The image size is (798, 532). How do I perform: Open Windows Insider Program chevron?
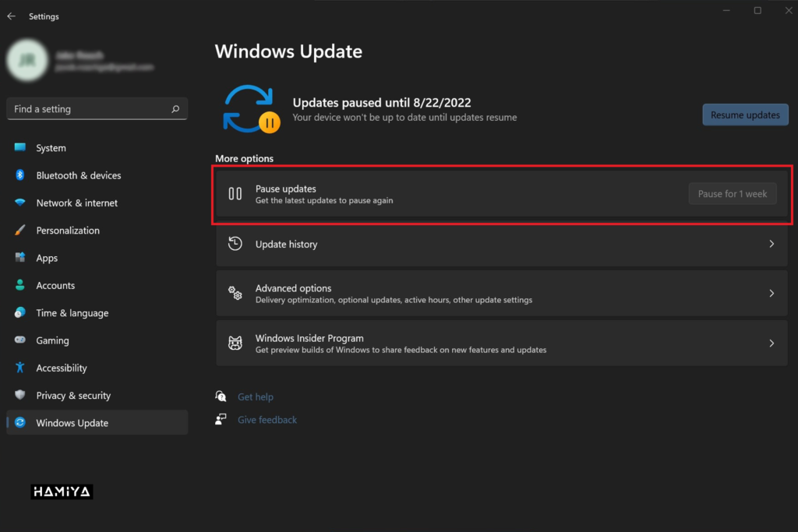(x=772, y=344)
